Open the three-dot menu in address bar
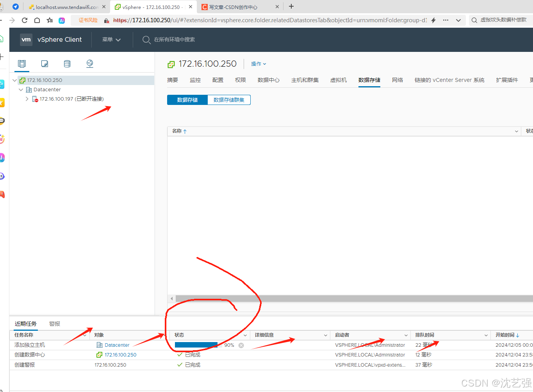533x392 pixels. click(x=446, y=20)
